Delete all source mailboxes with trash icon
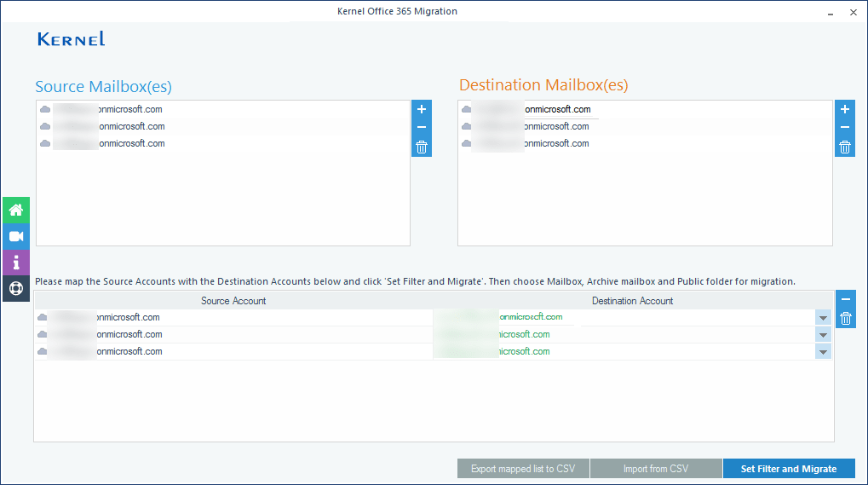The height and width of the screenshot is (485, 868). (x=422, y=147)
